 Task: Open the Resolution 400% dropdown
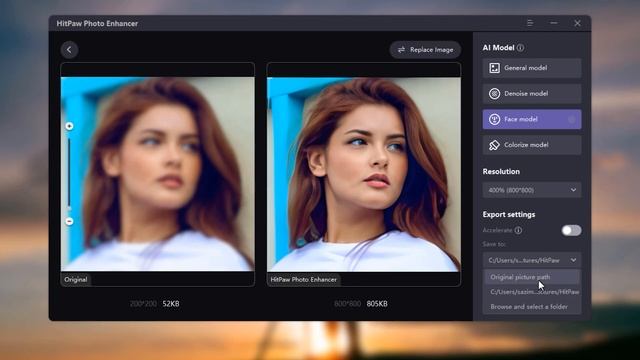click(532, 190)
